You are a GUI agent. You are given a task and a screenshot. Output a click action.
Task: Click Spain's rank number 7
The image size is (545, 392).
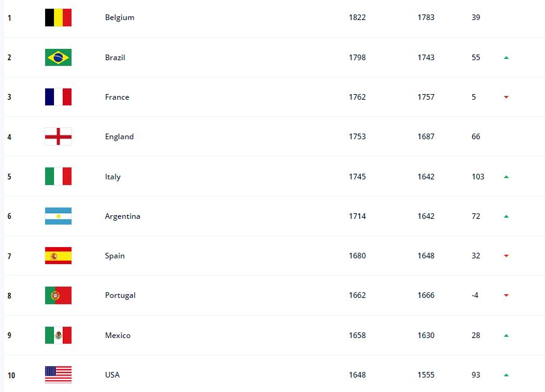tap(9, 256)
